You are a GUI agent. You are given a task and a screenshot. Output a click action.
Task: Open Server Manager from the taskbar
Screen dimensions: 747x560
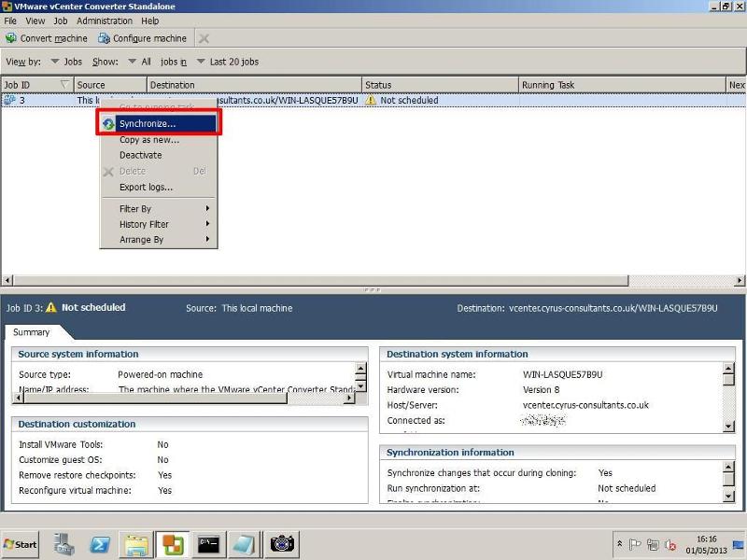(x=63, y=544)
